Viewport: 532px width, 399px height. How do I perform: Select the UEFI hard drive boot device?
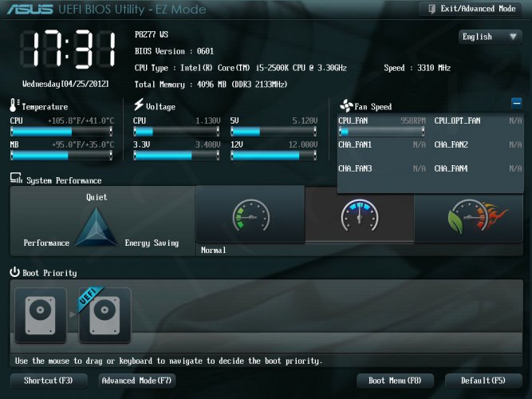104,315
